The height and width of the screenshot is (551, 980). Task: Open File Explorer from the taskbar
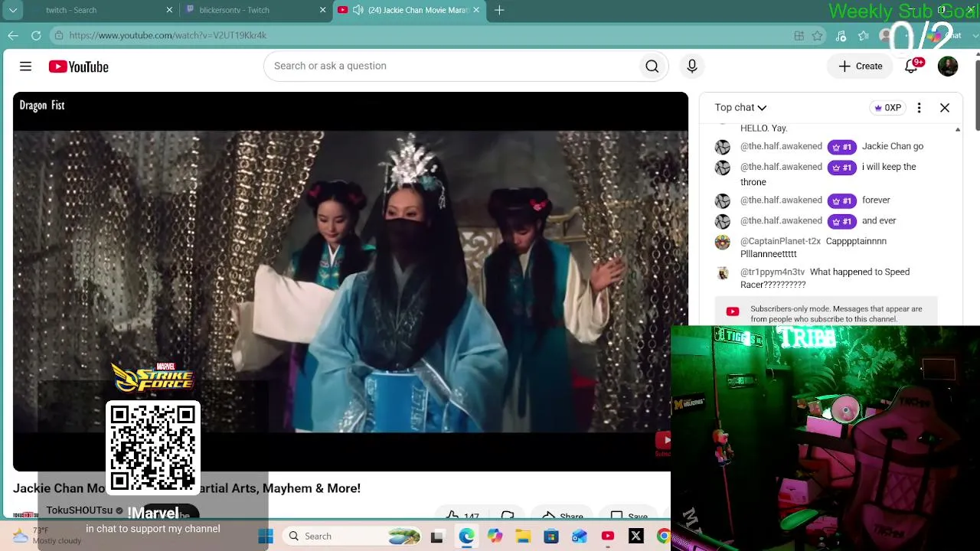(x=523, y=536)
